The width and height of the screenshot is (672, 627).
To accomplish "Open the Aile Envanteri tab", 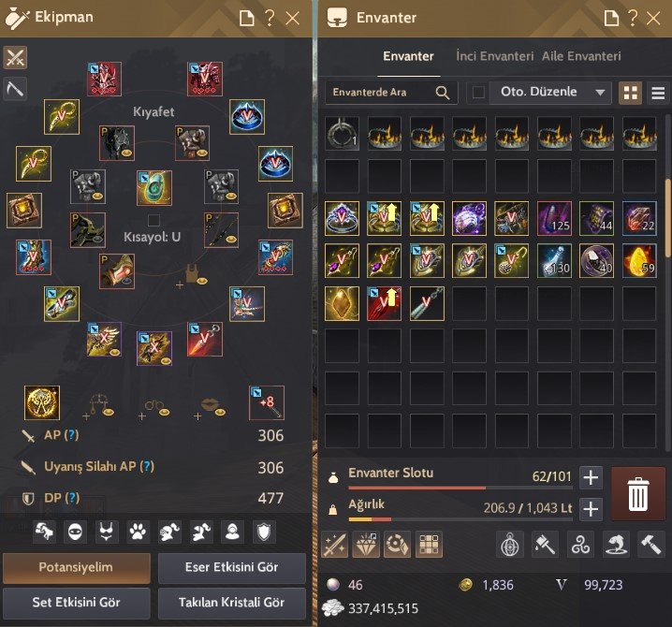I will (x=581, y=56).
